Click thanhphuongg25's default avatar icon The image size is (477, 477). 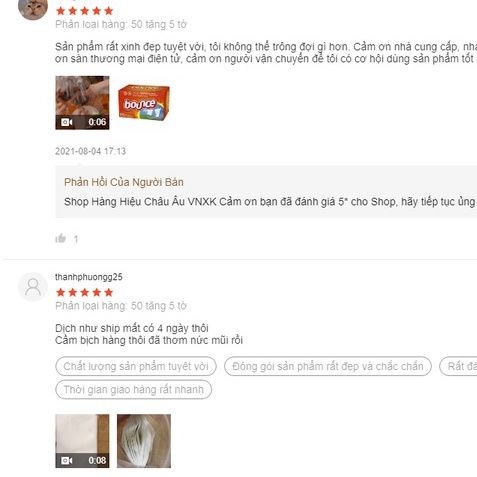coord(33,287)
